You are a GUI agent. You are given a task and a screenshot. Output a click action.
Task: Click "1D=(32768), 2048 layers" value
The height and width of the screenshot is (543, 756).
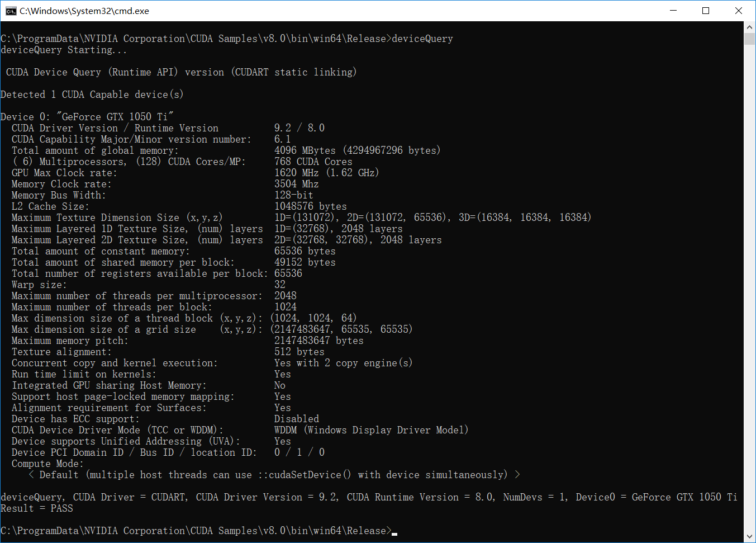point(339,229)
